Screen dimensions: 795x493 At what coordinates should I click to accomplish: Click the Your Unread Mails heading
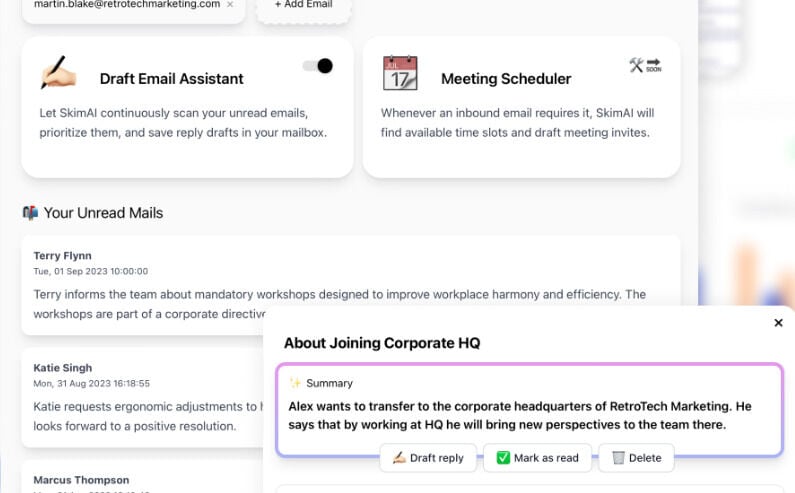(x=103, y=213)
